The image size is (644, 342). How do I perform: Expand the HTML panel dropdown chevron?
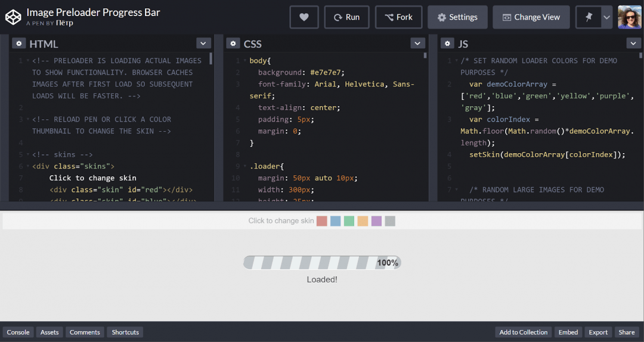pyautogui.click(x=204, y=43)
